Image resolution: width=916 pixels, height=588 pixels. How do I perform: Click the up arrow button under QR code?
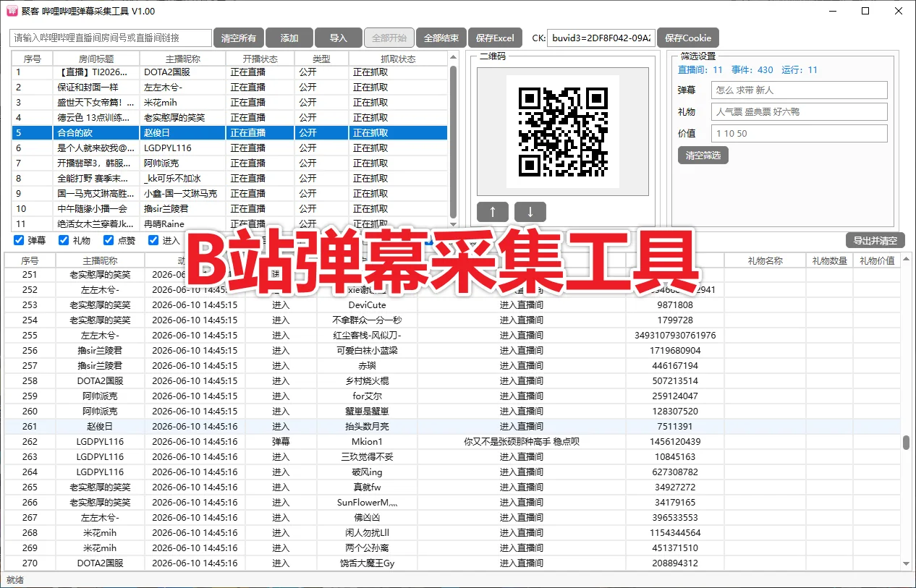coord(493,212)
